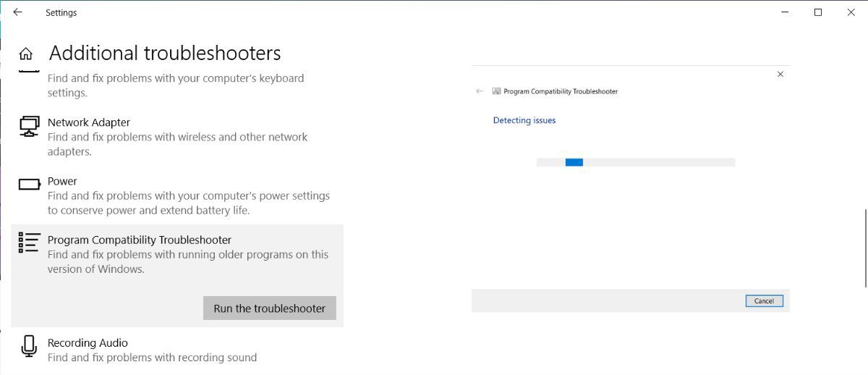Maximize the Settings window
Image resolution: width=868 pixels, height=375 pixels.
pyautogui.click(x=818, y=12)
